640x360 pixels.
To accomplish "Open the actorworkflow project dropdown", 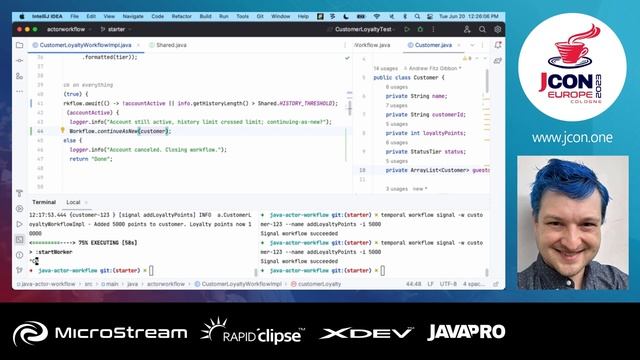I will point(69,29).
